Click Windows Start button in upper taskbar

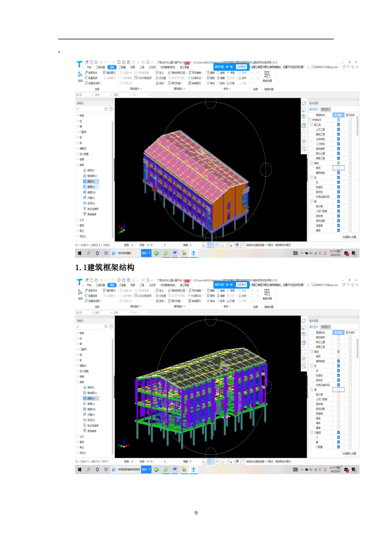point(80,253)
